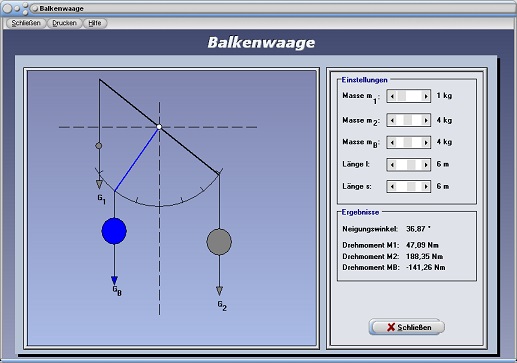
Task: Click the Balkenwaage window title bar text
Action: click(x=62, y=8)
